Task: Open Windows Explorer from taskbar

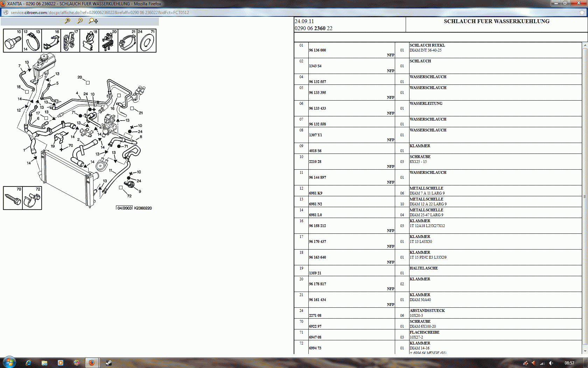Action: pyautogui.click(x=44, y=363)
